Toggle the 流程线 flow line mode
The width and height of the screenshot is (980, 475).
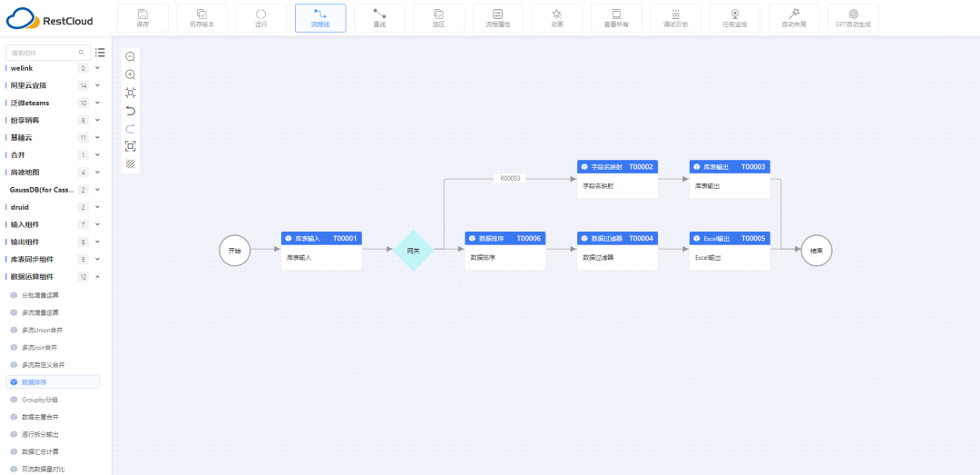coord(319,17)
